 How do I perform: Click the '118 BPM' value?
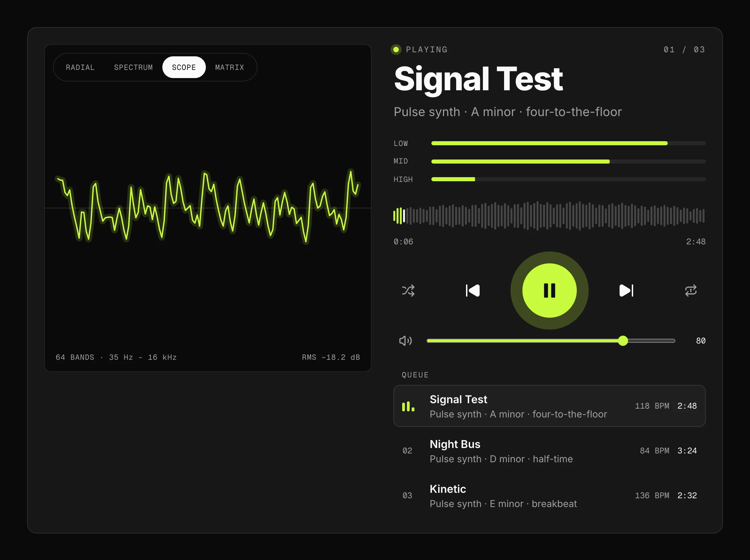click(x=652, y=406)
